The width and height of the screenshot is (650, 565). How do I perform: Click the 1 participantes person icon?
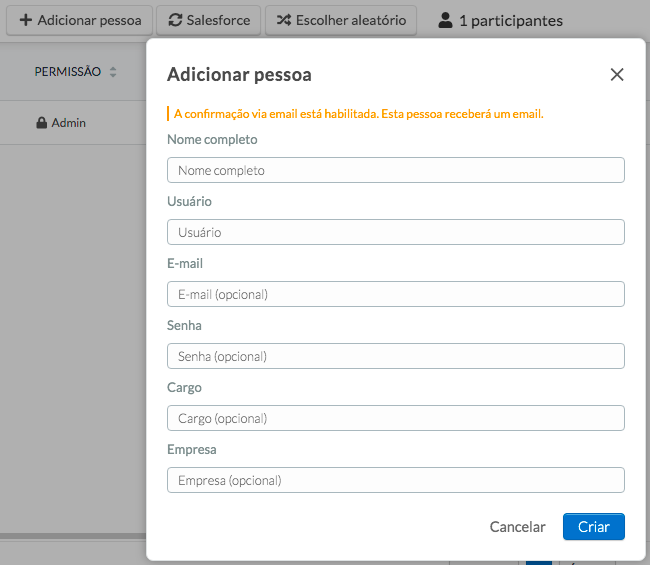(x=445, y=20)
